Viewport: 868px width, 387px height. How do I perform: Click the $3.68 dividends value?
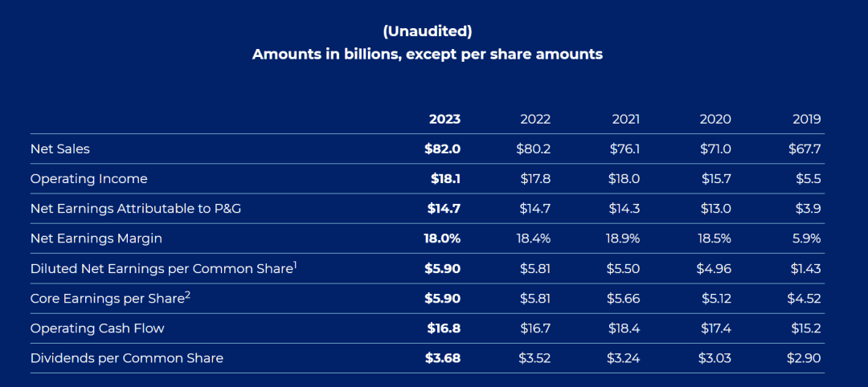point(443,358)
